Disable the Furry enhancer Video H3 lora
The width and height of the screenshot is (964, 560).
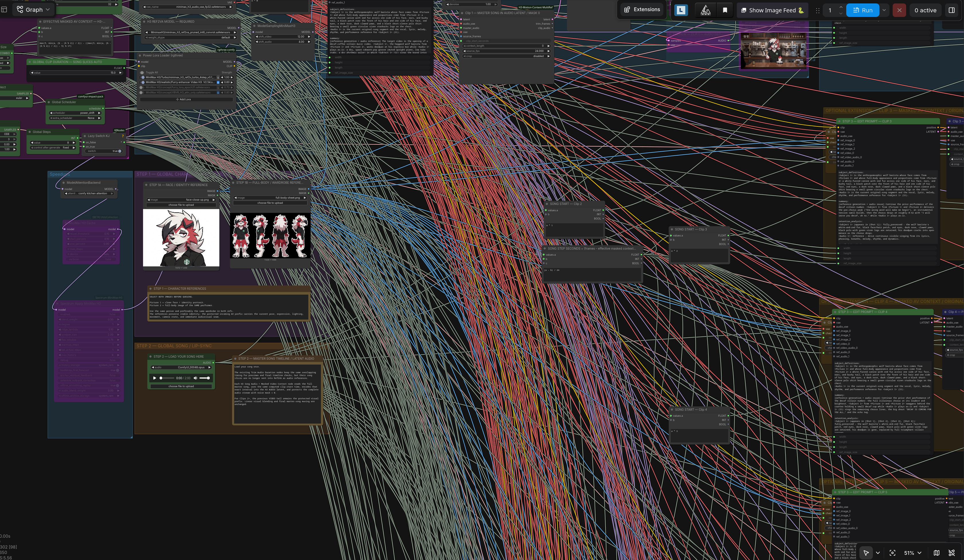coord(143,82)
